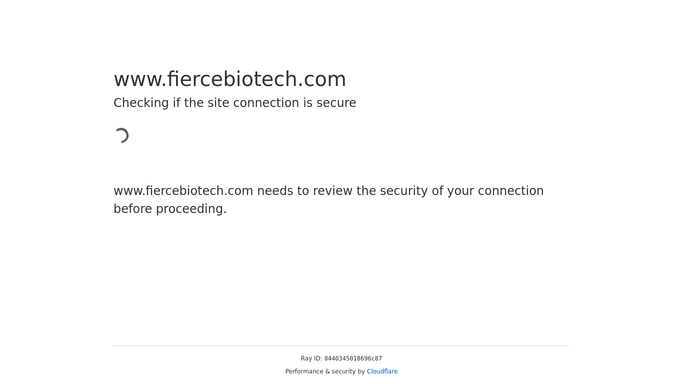Viewport: 683px width, 384px height.
Task: Click the www.fiercebiotech.com domain in the paragraph
Action: [183, 191]
